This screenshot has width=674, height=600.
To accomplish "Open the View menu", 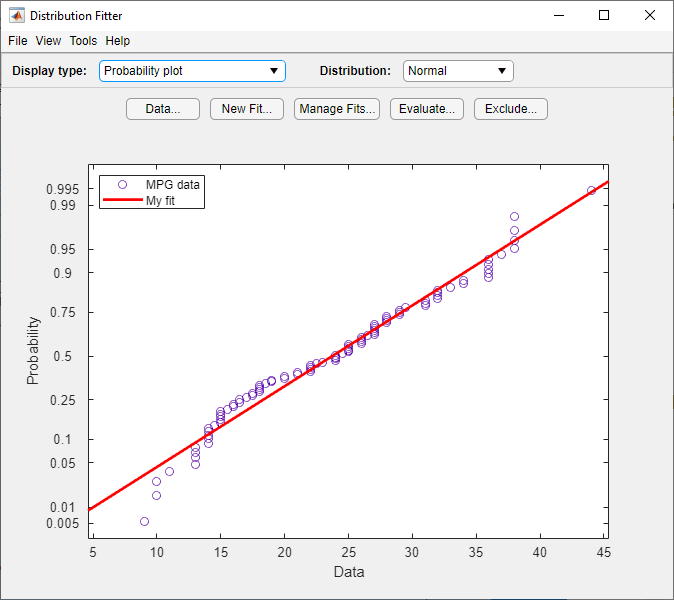I will pyautogui.click(x=48, y=41).
